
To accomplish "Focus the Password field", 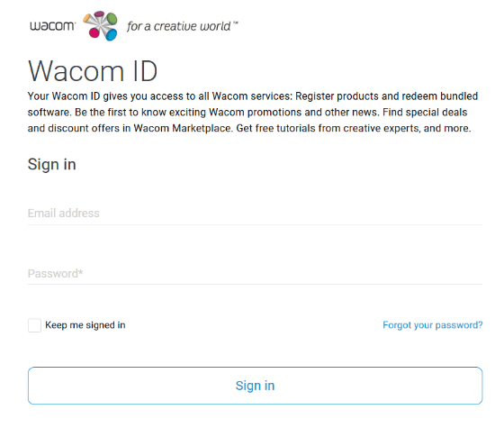I will [x=255, y=273].
